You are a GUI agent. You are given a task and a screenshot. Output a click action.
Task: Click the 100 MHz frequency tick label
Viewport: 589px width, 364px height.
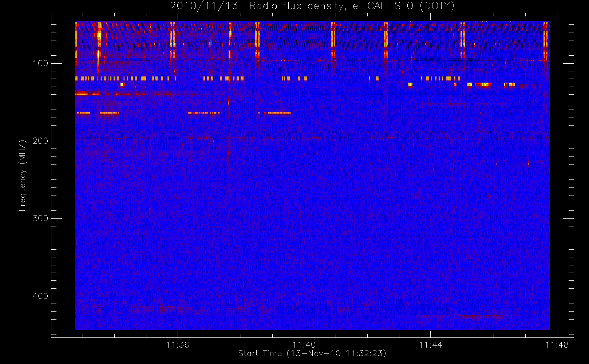coord(40,63)
